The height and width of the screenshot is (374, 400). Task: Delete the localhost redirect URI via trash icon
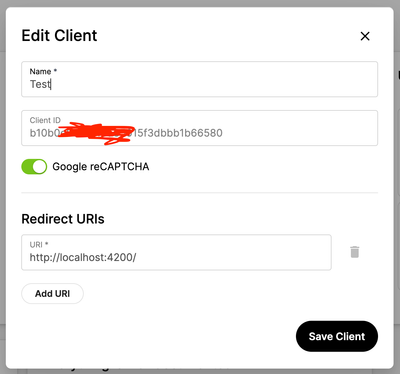click(x=355, y=252)
